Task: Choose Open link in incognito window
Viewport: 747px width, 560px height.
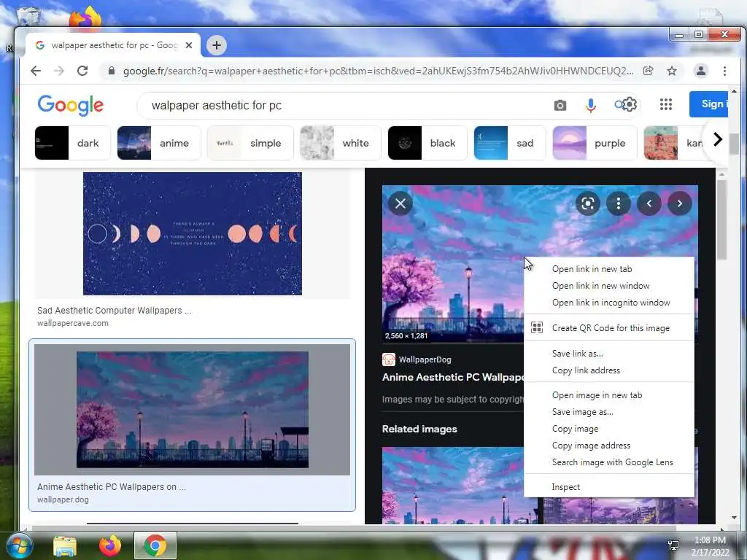Action: pos(609,303)
